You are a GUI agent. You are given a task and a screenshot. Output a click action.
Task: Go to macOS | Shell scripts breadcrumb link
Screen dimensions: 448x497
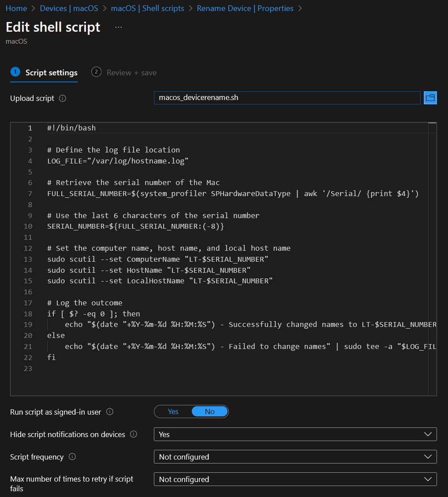click(147, 8)
